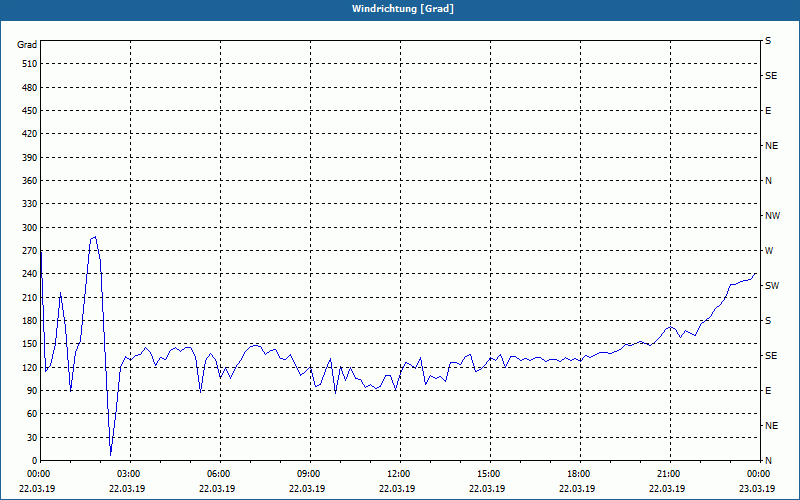Pick the 360 degree axis label
The width and height of the screenshot is (800, 500).
click(x=30, y=181)
